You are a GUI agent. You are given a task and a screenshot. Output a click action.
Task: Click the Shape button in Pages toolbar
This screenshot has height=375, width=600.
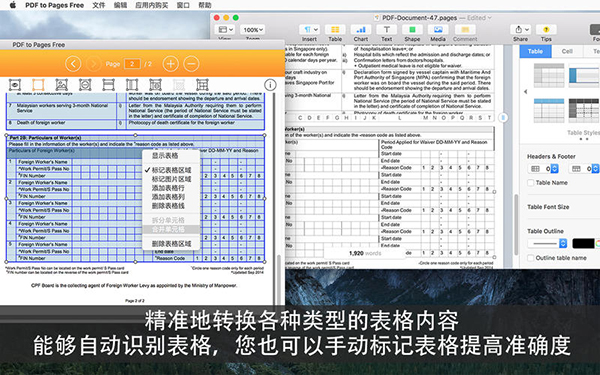pos(412,30)
